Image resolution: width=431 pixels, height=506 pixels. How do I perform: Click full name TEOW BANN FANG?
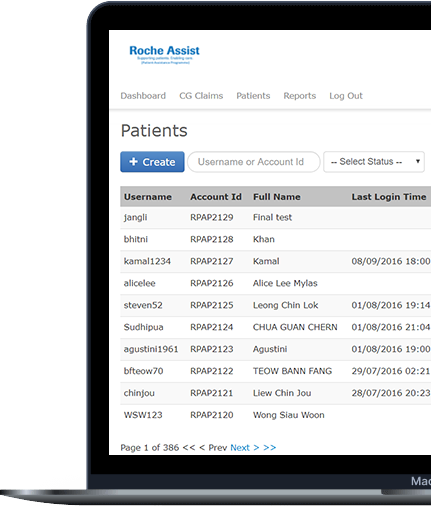pos(292,371)
